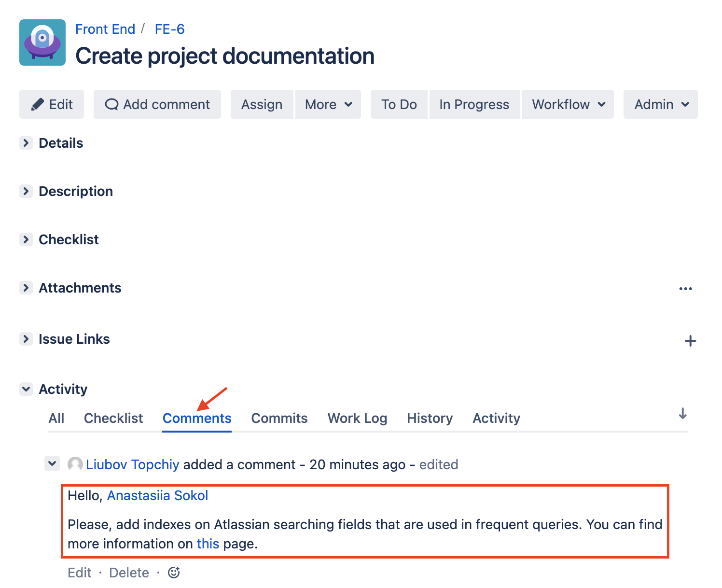Click the Edit button with pencil icon

pyautogui.click(x=52, y=104)
